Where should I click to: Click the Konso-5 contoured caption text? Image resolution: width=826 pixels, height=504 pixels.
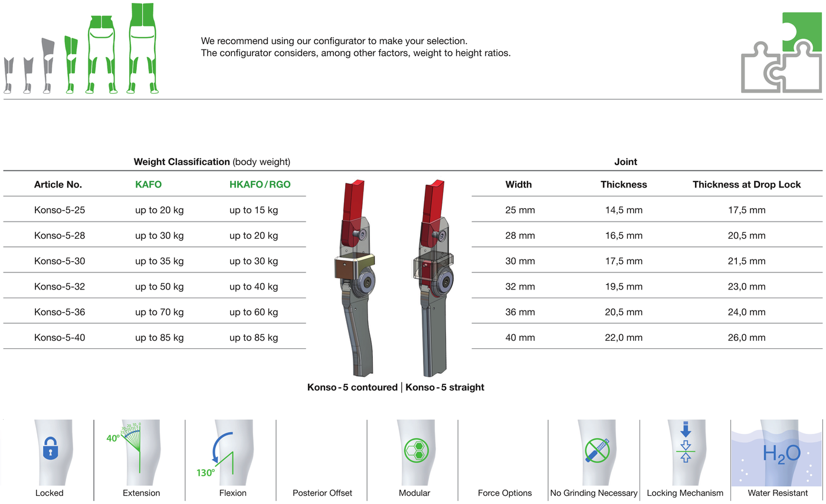tap(352, 387)
